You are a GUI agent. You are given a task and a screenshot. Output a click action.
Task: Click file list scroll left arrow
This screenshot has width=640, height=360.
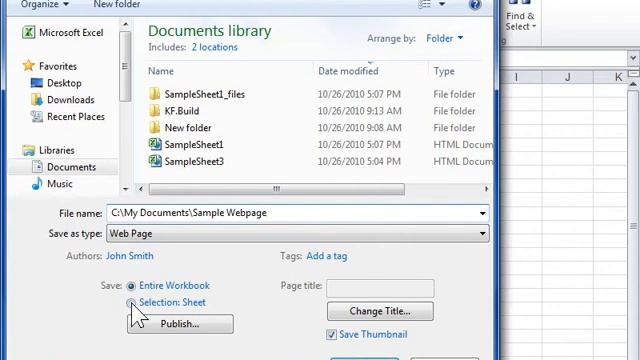pyautogui.click(x=141, y=189)
